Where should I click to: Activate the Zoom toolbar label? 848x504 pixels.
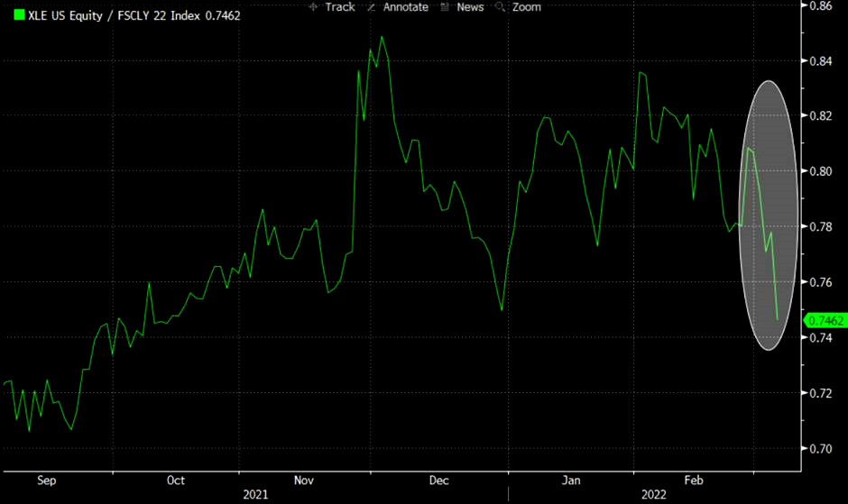click(527, 7)
